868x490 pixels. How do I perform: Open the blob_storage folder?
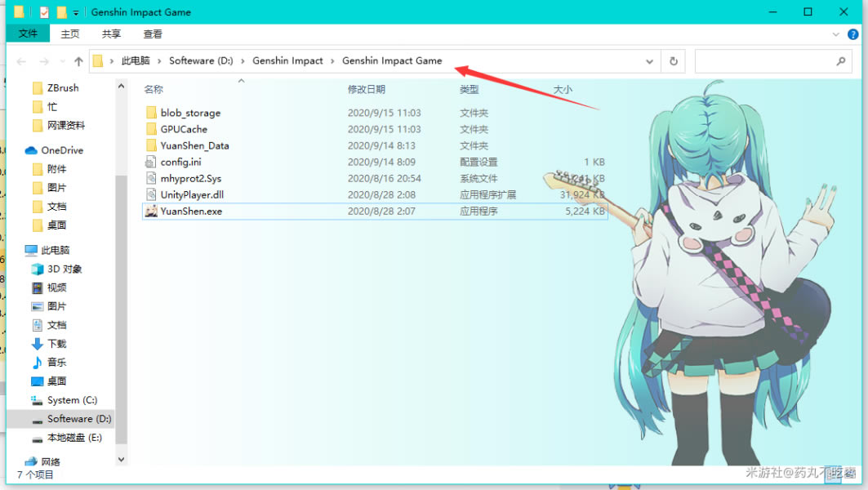pyautogui.click(x=189, y=114)
